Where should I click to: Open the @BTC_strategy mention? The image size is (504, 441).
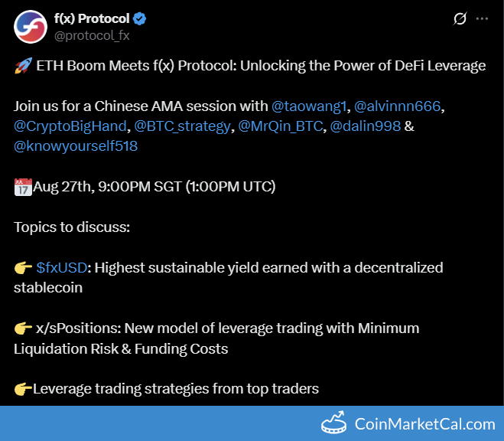click(182, 126)
